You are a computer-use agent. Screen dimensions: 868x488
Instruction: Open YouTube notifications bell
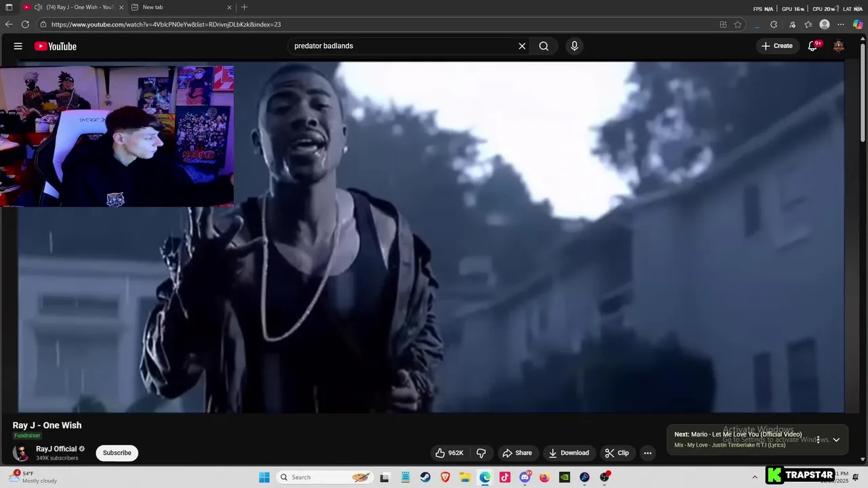(812, 46)
